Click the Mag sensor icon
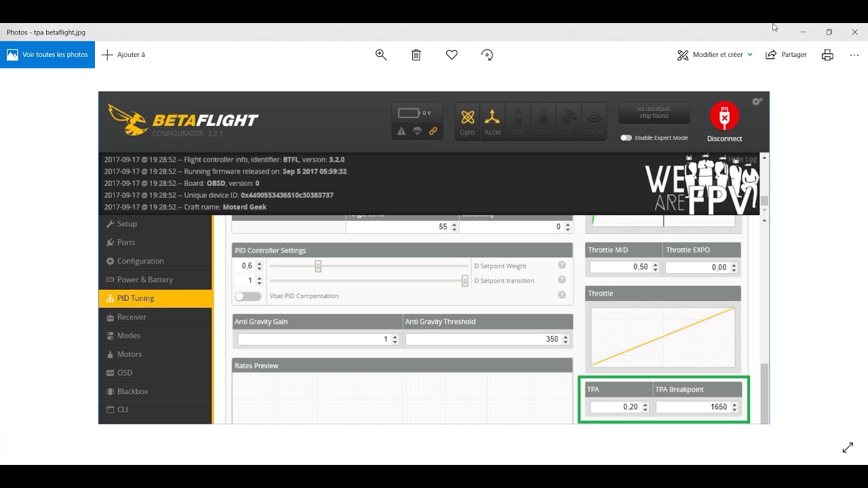The height and width of the screenshot is (488, 868). point(518,122)
